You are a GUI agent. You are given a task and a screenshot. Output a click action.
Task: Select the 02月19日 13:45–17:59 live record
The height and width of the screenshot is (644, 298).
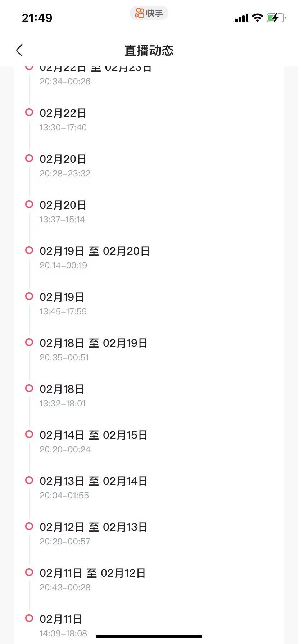pyautogui.click(x=63, y=303)
